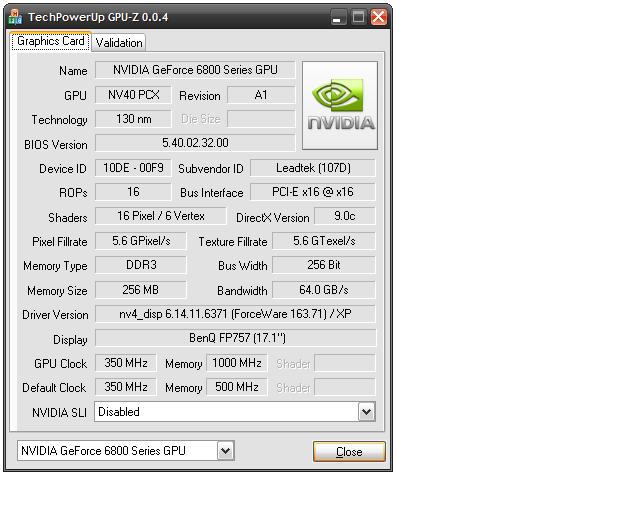This screenshot has width=640, height=512.
Task: Expand the GPU selection dropdown arrow
Action: [x=225, y=451]
